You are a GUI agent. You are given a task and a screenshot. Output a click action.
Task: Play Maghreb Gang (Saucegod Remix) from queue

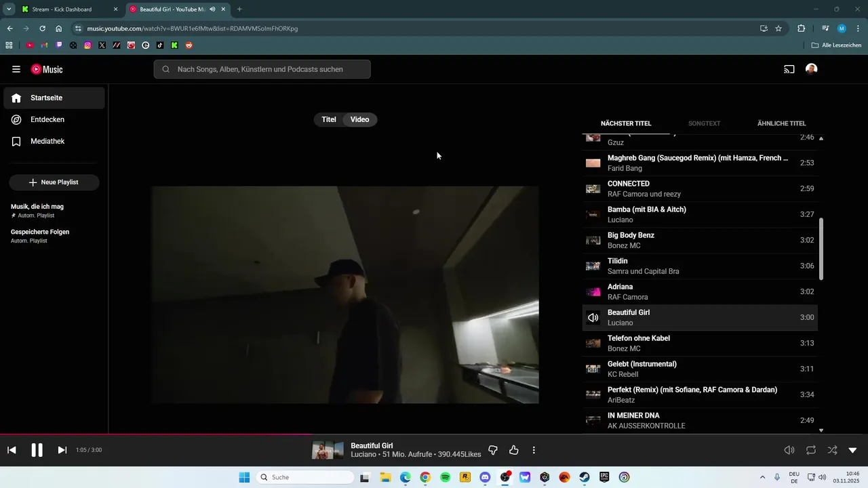pos(700,163)
